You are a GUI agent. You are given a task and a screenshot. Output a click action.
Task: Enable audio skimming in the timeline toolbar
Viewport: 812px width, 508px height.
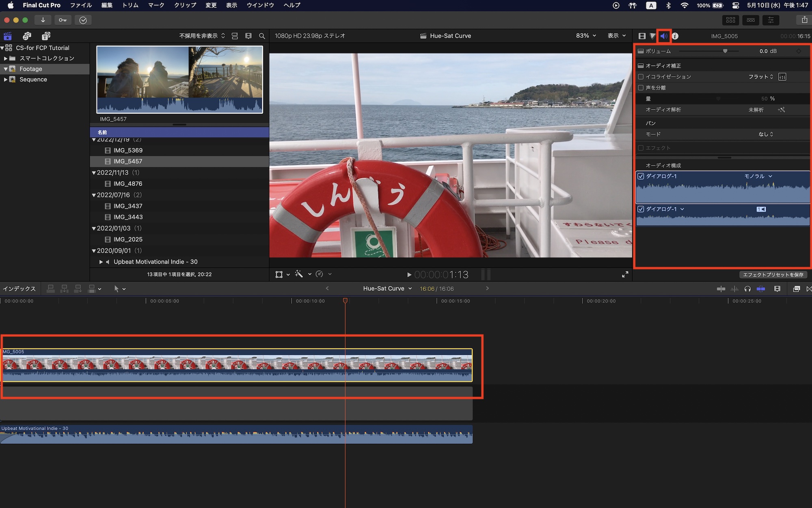[735, 288]
